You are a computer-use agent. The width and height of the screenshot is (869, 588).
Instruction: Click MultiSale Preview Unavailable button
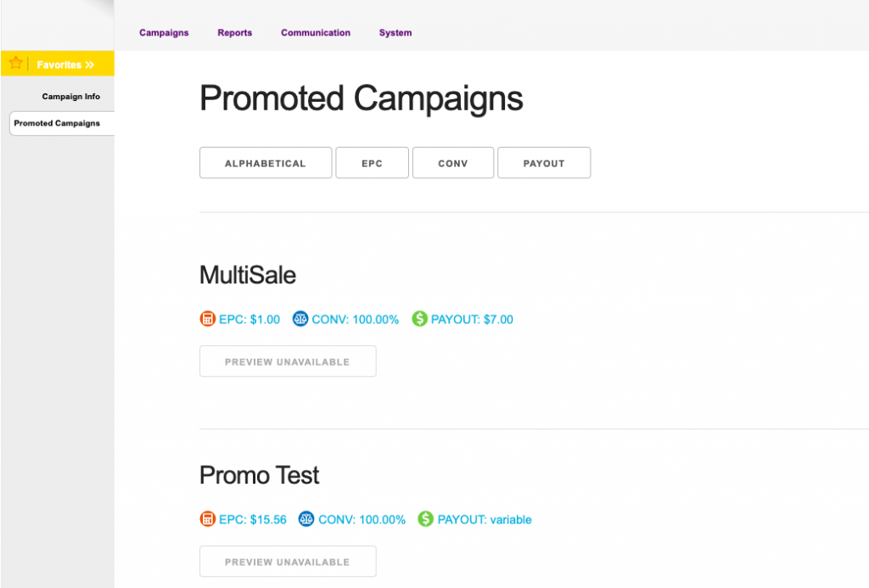pos(288,361)
